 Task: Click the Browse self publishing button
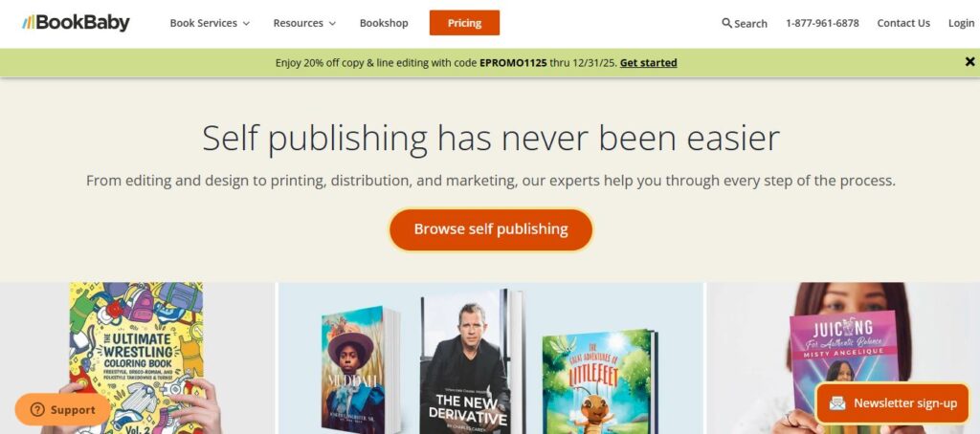(491, 229)
